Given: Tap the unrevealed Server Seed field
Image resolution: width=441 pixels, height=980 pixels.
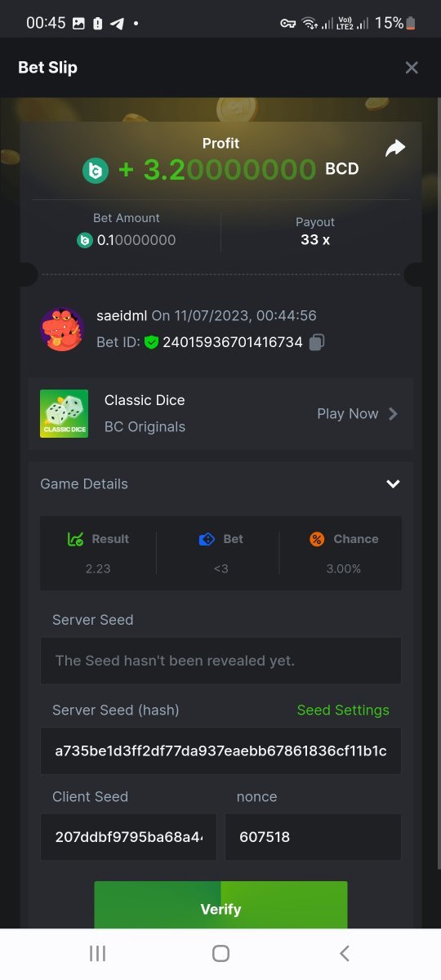Looking at the screenshot, I should [x=220, y=661].
